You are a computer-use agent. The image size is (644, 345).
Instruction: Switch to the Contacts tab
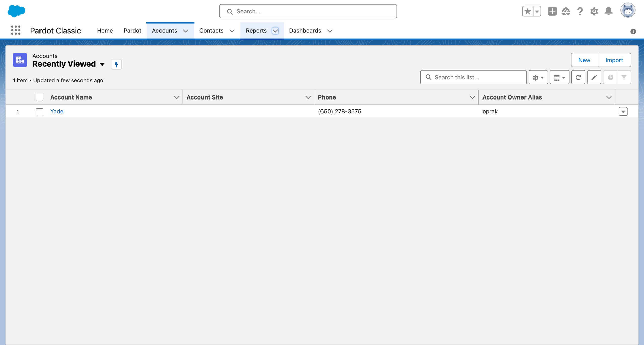click(x=211, y=31)
